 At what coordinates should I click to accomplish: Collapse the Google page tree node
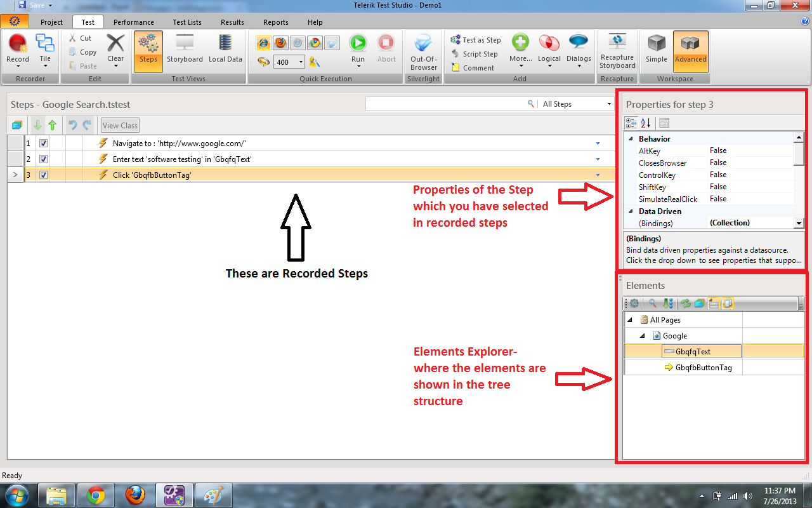pyautogui.click(x=642, y=336)
